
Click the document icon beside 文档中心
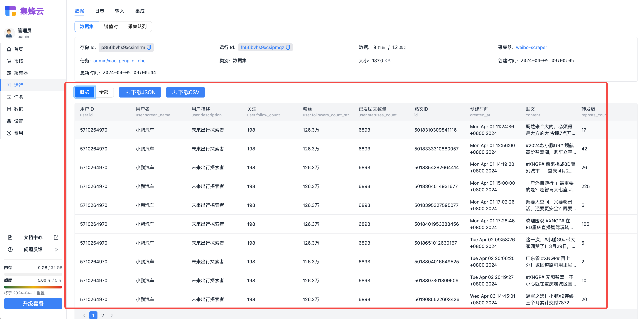[x=10, y=237]
